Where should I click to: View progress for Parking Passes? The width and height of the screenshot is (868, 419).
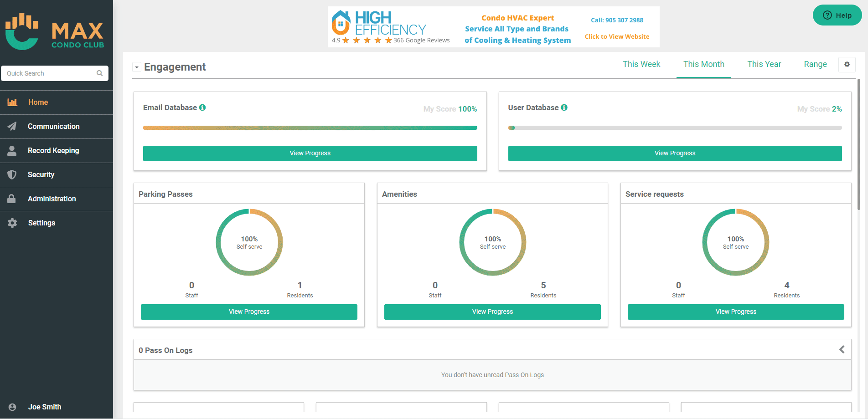pos(249,312)
